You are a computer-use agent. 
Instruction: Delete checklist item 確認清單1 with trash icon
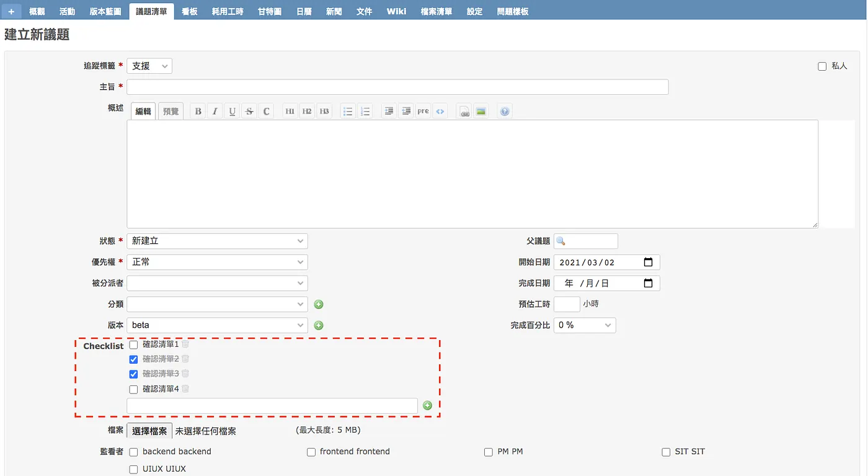coord(185,344)
